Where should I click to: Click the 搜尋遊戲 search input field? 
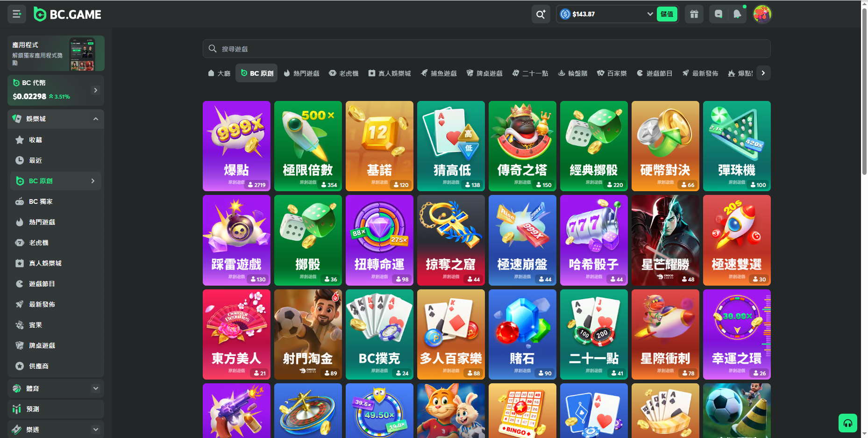(x=486, y=49)
